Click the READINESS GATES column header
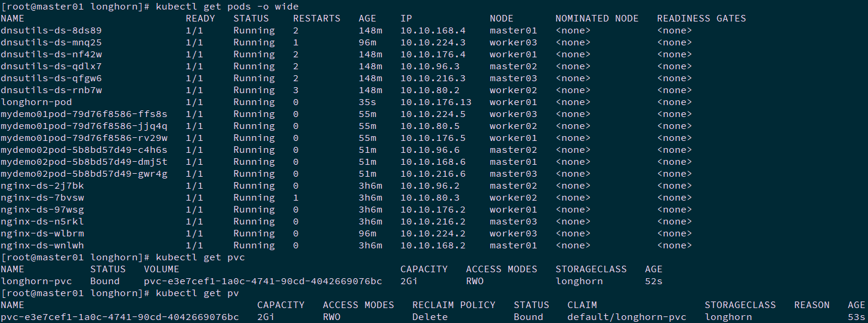Viewport: 868px width, 323px height. click(x=702, y=19)
